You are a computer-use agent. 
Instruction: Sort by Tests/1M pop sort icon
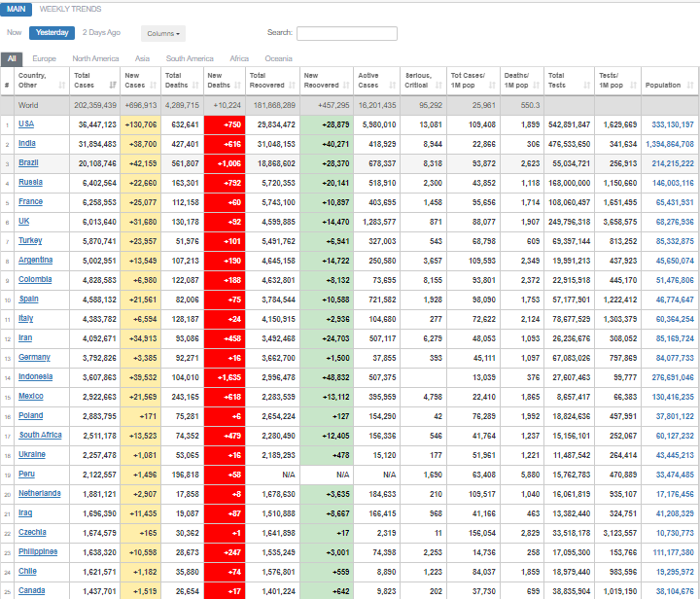[x=633, y=85]
